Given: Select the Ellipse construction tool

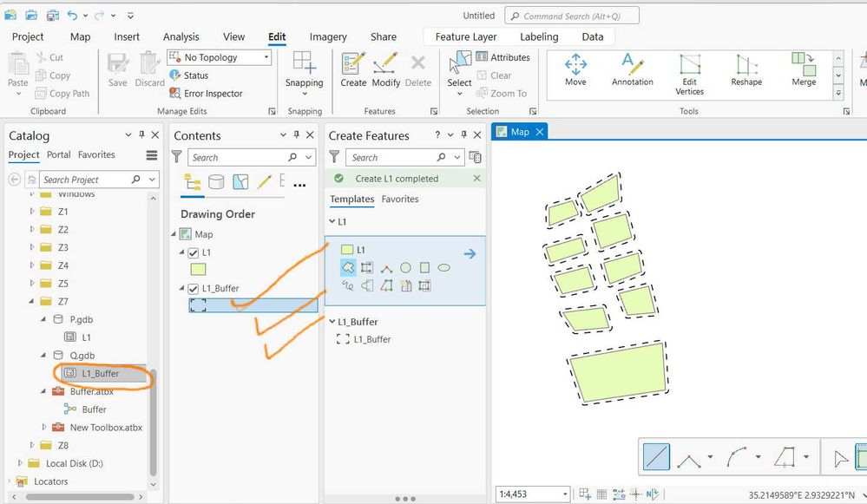Looking at the screenshot, I should [x=443, y=268].
